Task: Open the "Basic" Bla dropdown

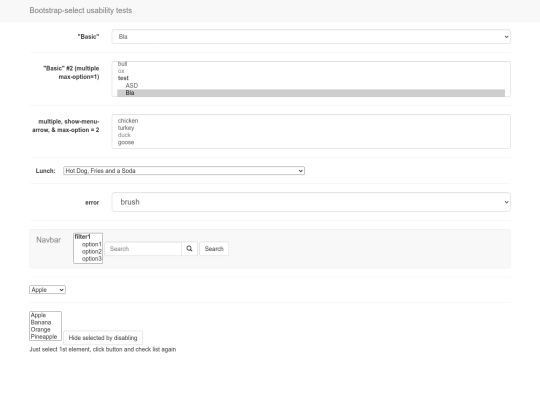Action: (311, 37)
